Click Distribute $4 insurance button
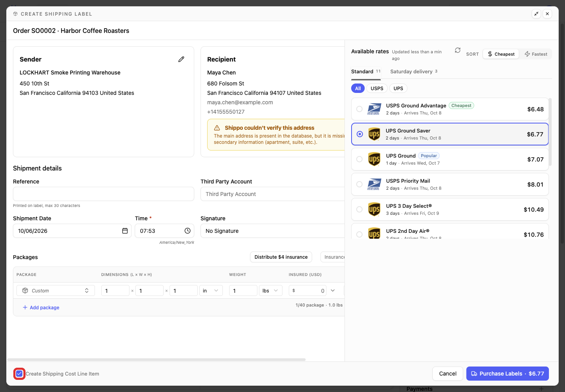The width and height of the screenshot is (565, 392). pyautogui.click(x=281, y=257)
